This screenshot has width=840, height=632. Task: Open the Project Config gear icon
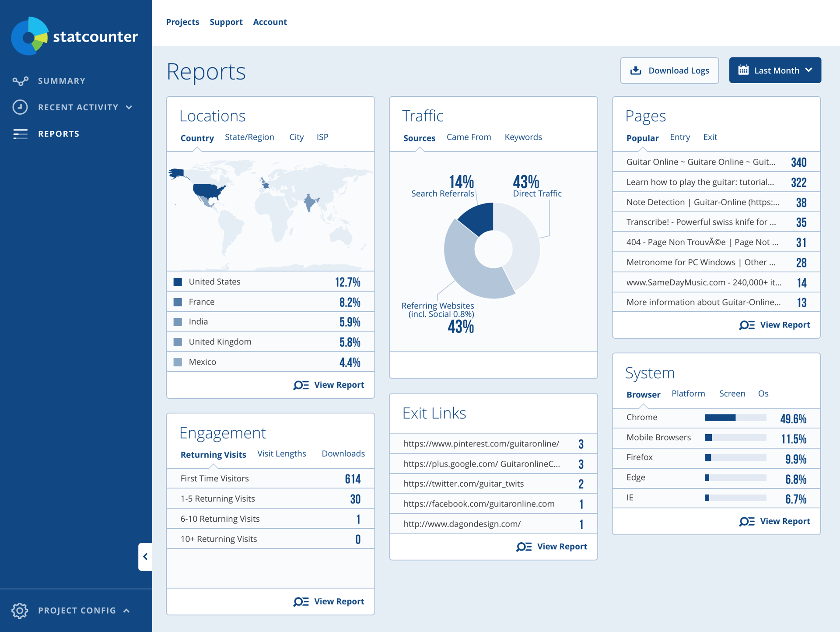[x=20, y=611]
